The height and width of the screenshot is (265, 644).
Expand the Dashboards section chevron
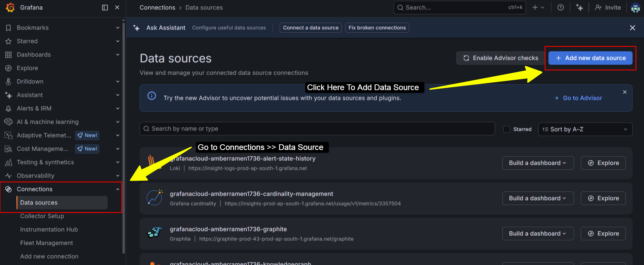click(118, 54)
